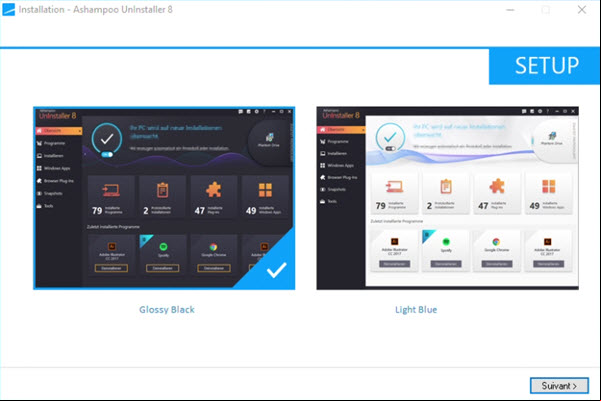Close the installation window
This screenshot has height=401, width=601.
pos(581,10)
